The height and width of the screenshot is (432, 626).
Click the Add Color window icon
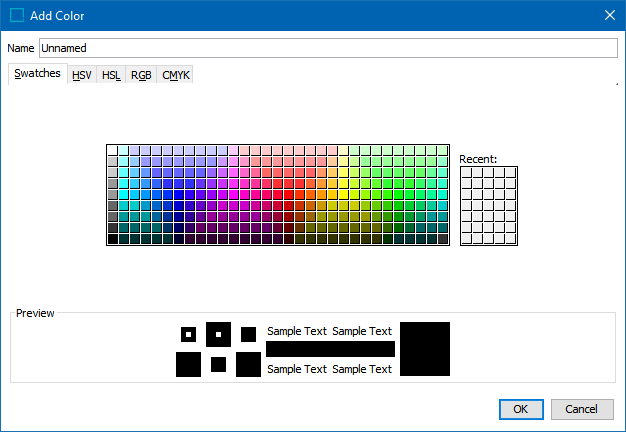point(17,16)
